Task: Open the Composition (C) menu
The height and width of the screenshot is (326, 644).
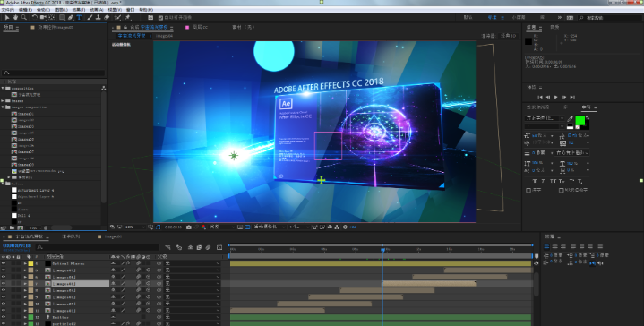Action: [43, 9]
